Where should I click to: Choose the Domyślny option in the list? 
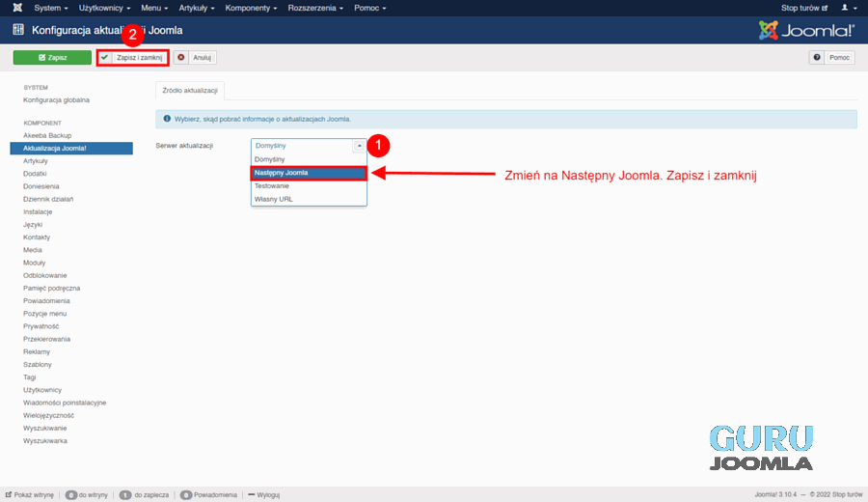point(309,159)
